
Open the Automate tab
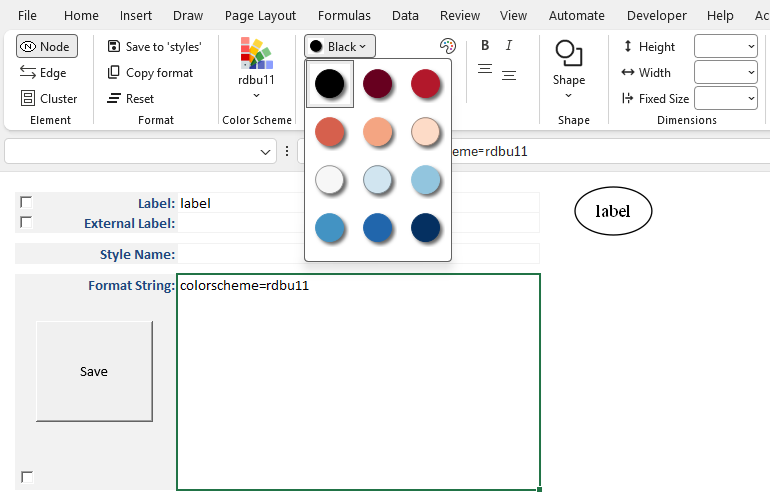(577, 16)
